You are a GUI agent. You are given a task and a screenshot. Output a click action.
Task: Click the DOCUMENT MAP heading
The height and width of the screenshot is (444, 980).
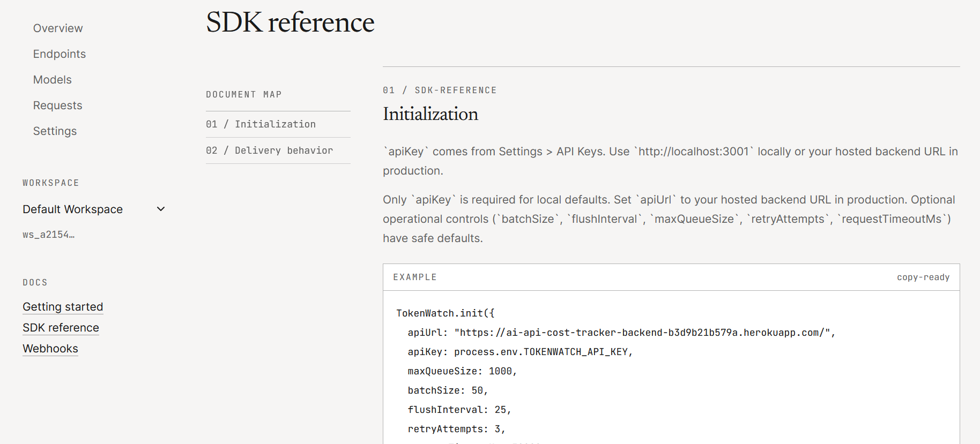click(x=244, y=95)
